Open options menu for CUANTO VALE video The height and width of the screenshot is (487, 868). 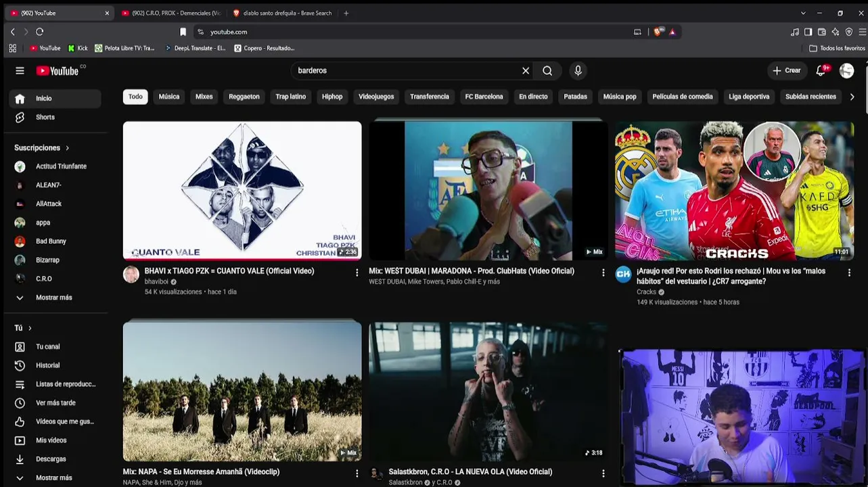coord(357,273)
